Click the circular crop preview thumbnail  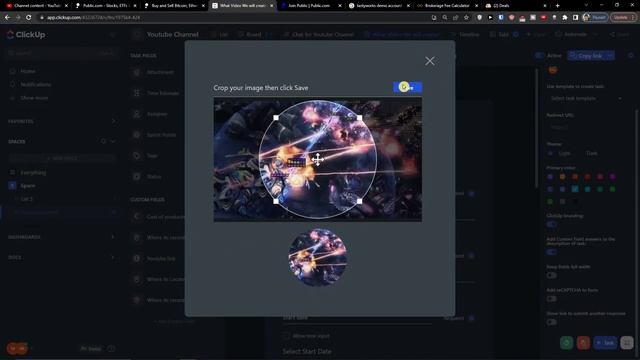click(318, 258)
